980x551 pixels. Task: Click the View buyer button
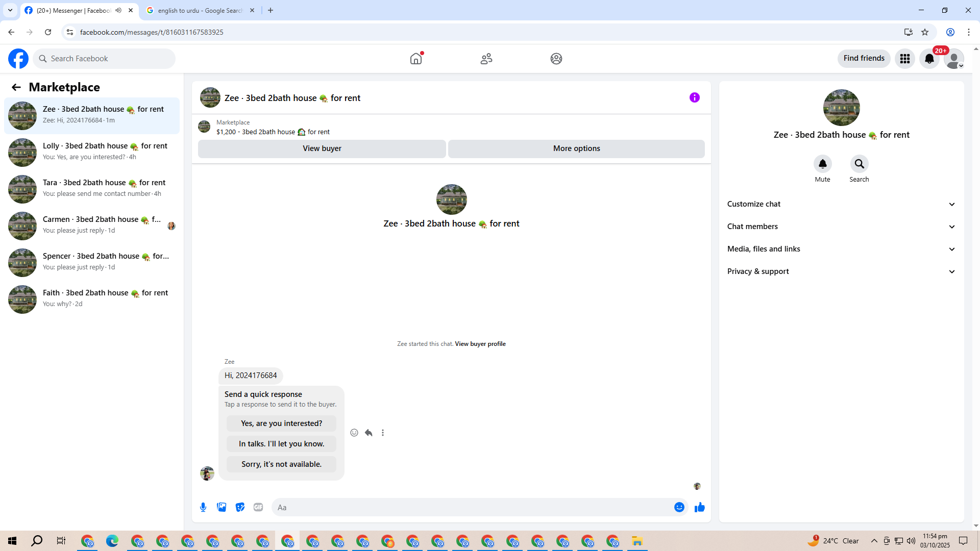coord(322,148)
